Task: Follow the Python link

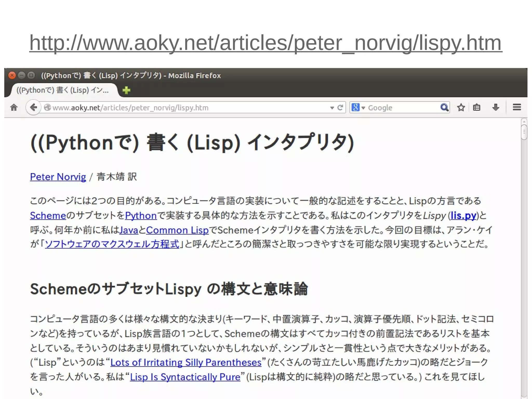Action: (141, 215)
